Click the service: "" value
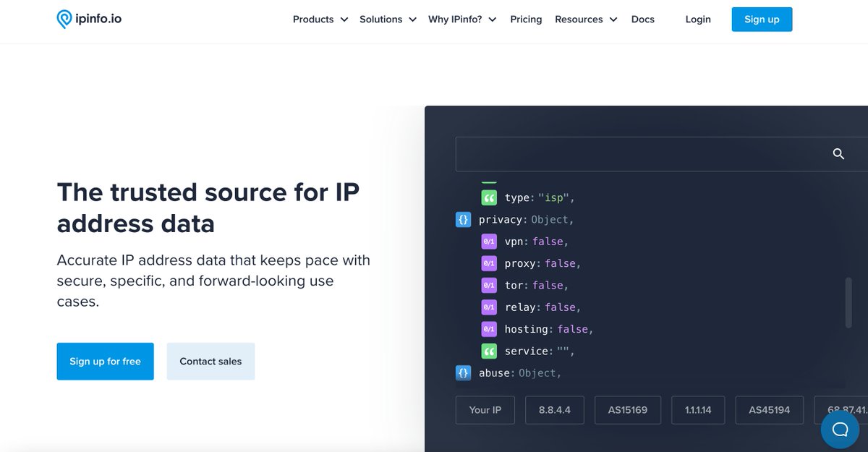Viewport: 868px width, 452px height. coord(563,351)
